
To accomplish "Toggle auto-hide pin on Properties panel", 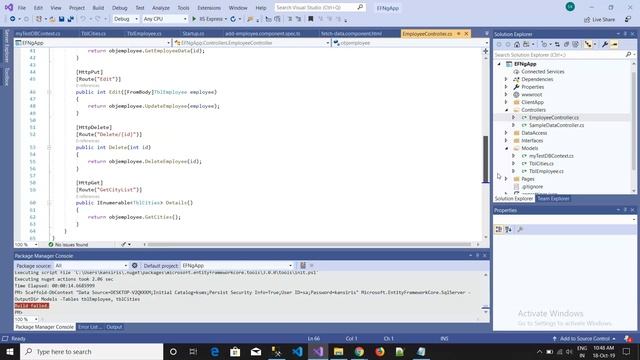I will point(625,210).
